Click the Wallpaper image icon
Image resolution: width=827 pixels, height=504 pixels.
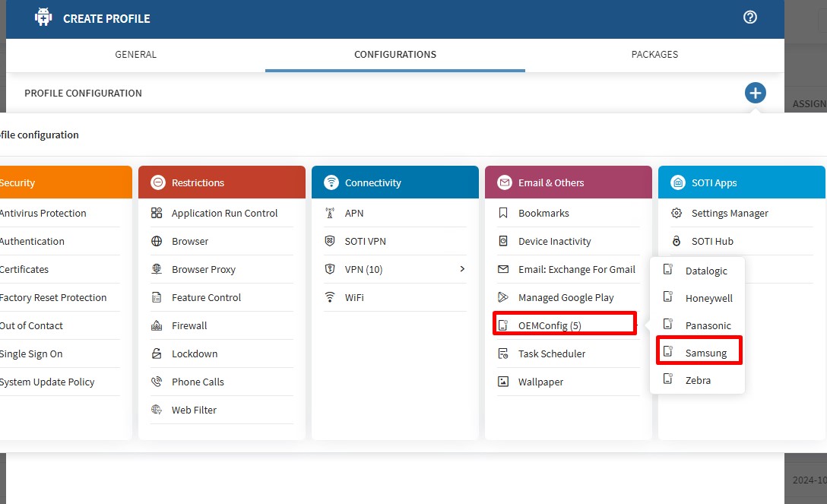pyautogui.click(x=503, y=382)
